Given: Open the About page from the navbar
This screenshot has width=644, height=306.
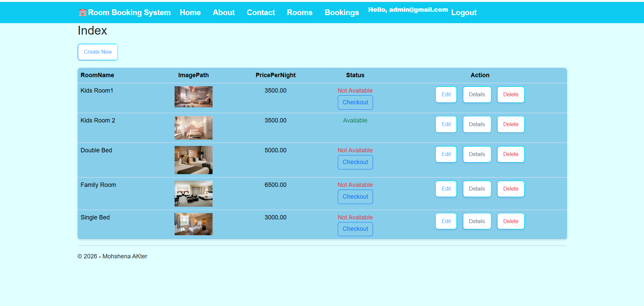Looking at the screenshot, I should click(223, 12).
